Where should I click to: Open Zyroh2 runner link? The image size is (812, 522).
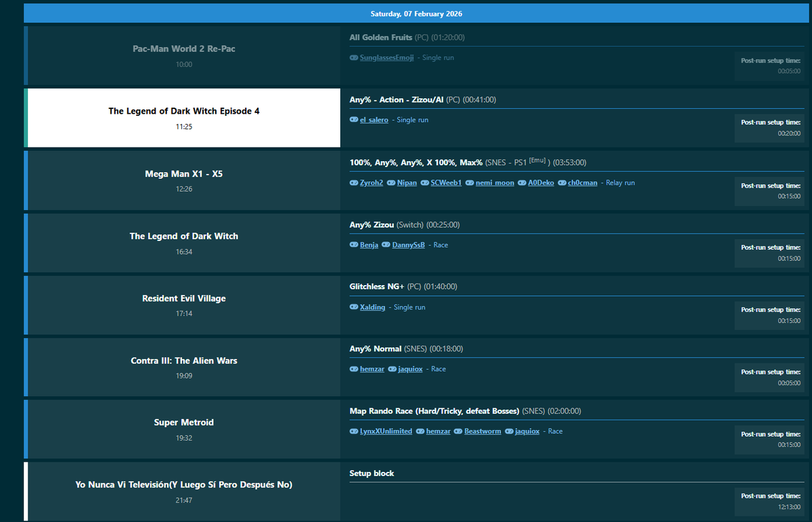coord(371,183)
